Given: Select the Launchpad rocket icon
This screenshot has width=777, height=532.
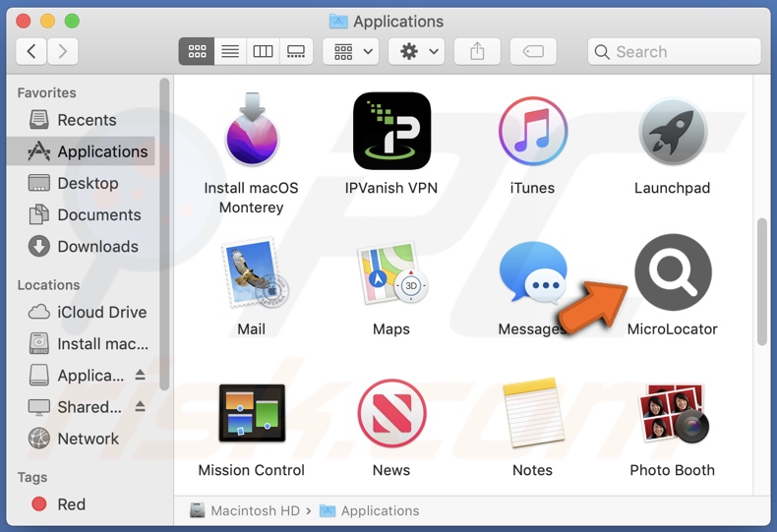Looking at the screenshot, I should pos(673,132).
